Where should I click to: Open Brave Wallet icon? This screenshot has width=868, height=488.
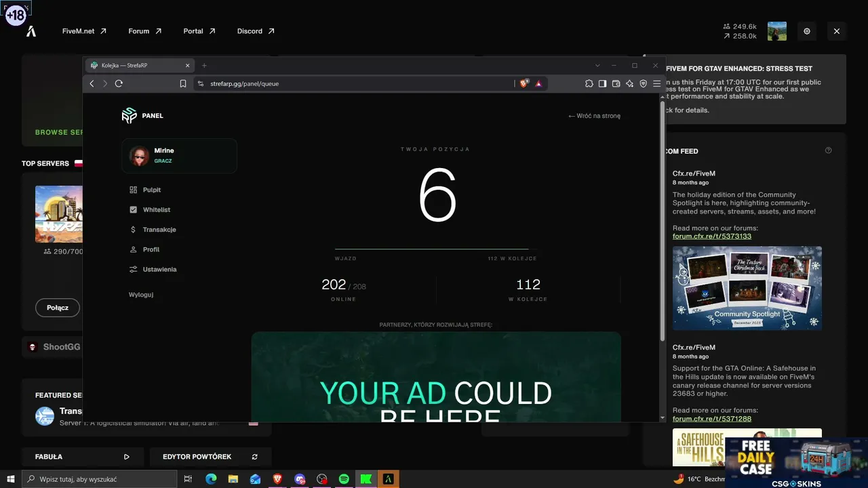(616, 83)
